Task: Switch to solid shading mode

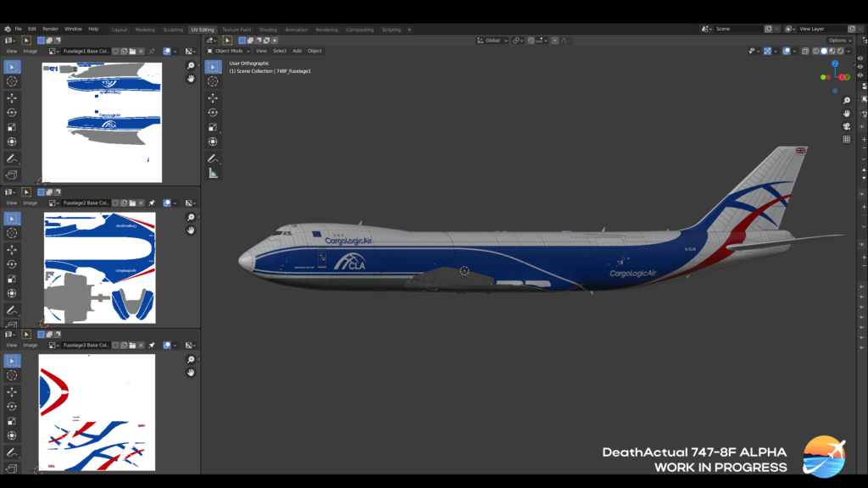Action: click(x=824, y=51)
